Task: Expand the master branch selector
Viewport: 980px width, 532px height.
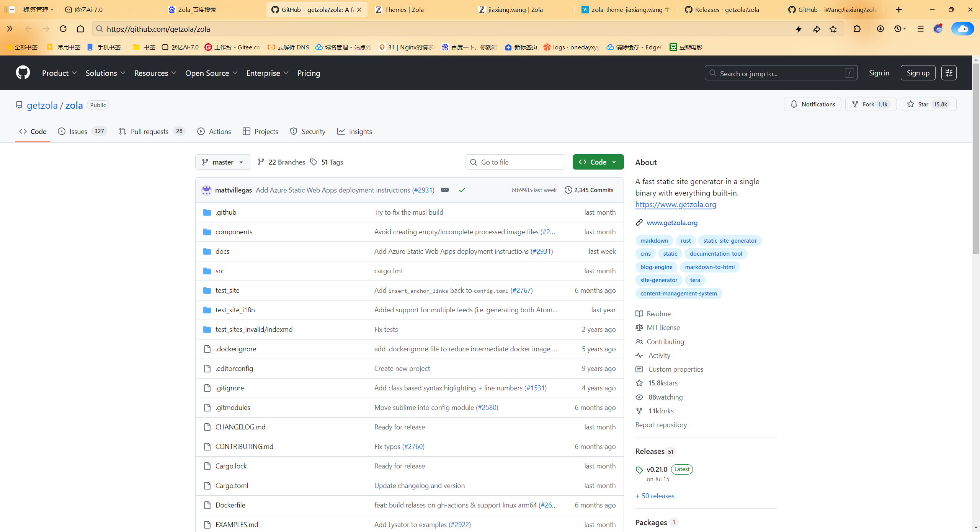Action: 223,162
